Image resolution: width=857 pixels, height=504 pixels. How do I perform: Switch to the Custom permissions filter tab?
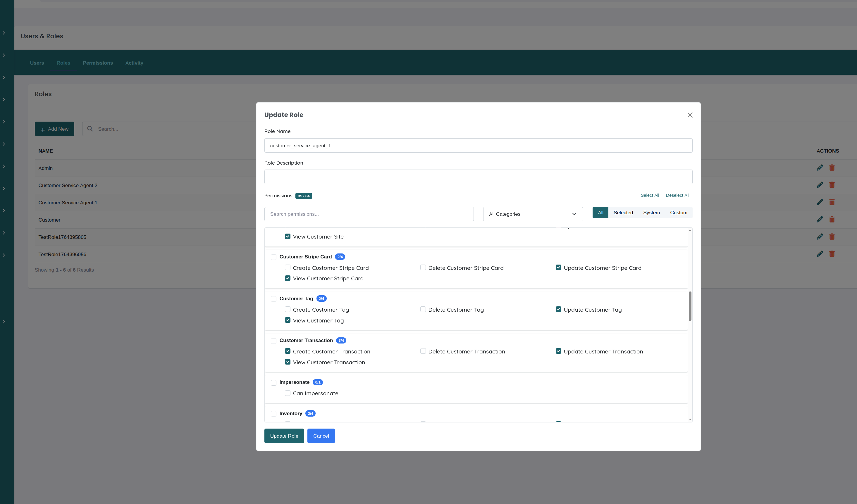679,213
